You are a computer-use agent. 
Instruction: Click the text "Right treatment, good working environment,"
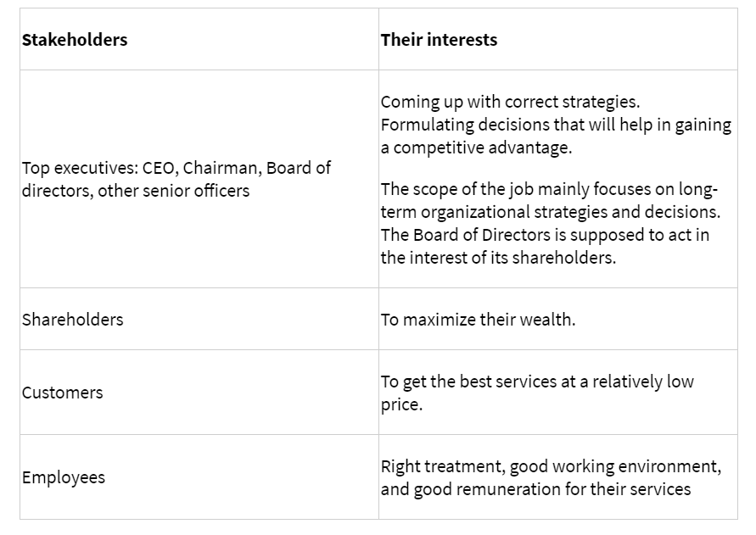point(551,466)
